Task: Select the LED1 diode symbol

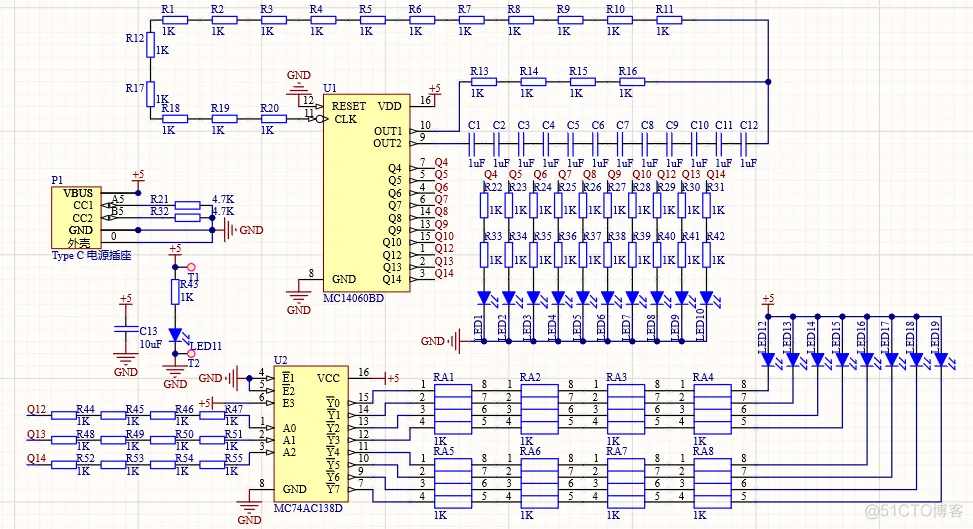Action: click(x=485, y=298)
